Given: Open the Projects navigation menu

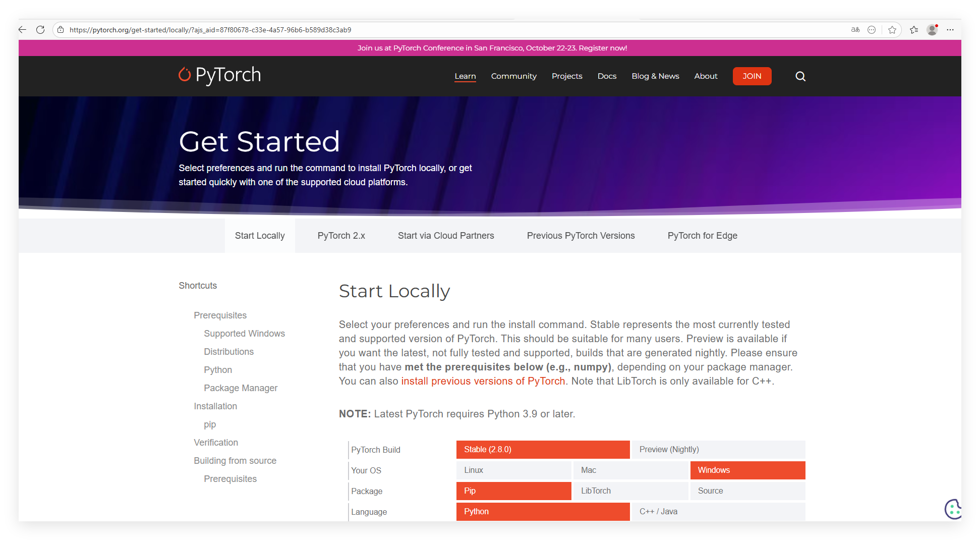Looking at the screenshot, I should click(567, 76).
